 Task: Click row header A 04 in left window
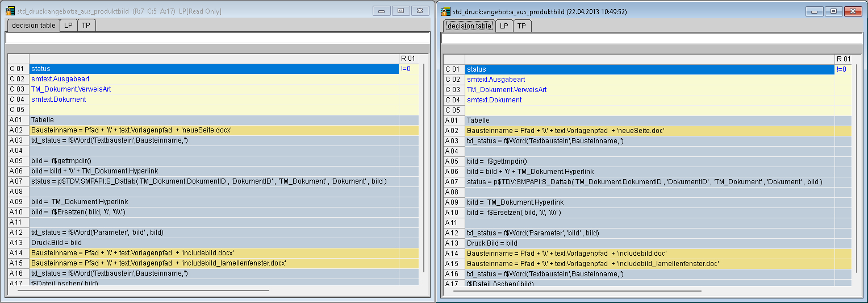(18, 151)
